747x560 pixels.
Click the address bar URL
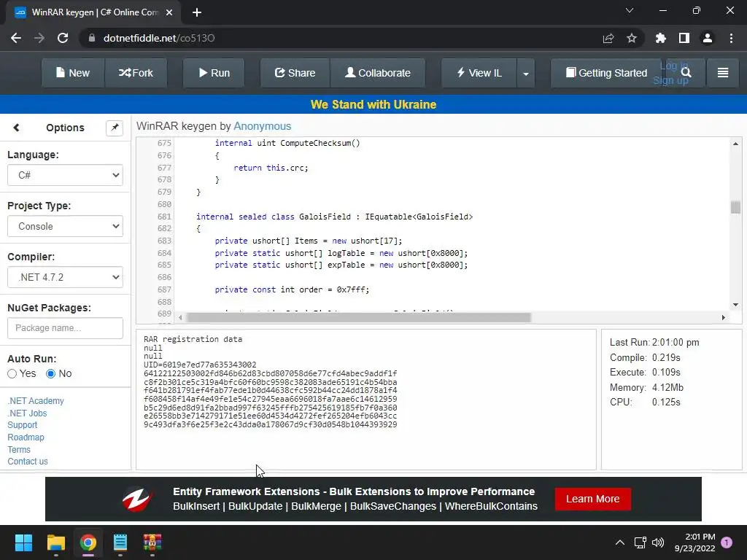tap(159, 38)
